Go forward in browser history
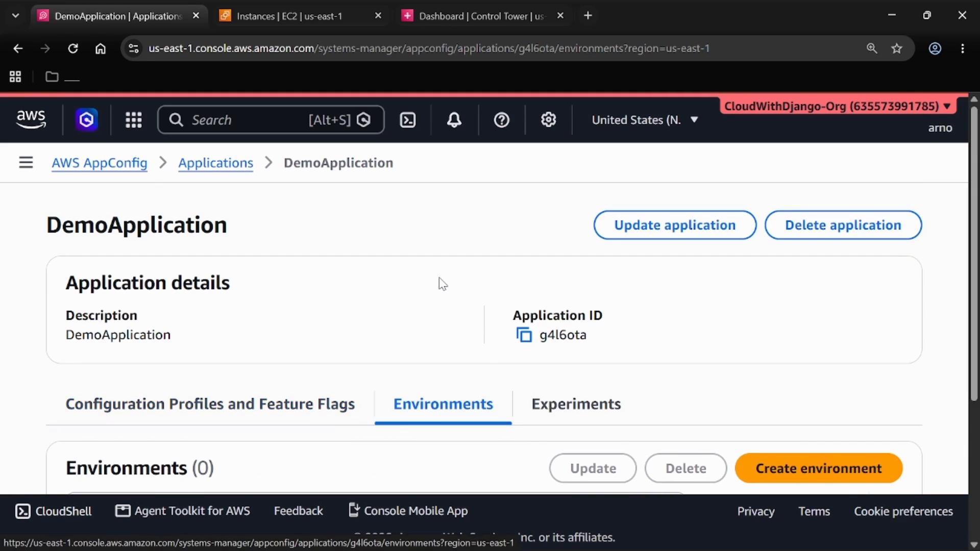 (45, 48)
